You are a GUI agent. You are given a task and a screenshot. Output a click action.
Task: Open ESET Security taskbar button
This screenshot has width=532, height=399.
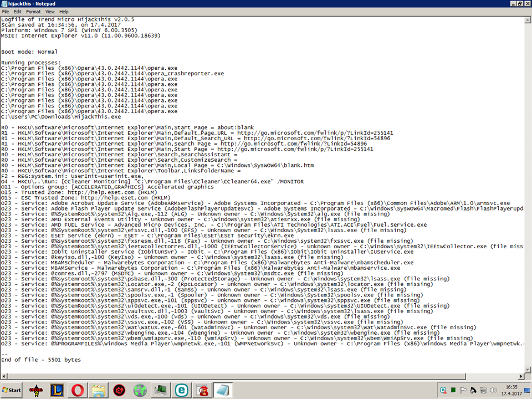point(182,391)
